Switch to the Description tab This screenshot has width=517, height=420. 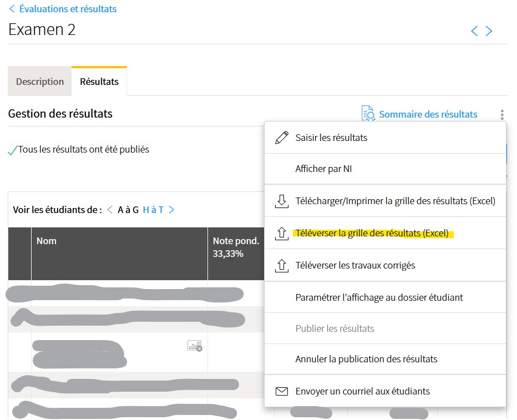pyautogui.click(x=39, y=81)
